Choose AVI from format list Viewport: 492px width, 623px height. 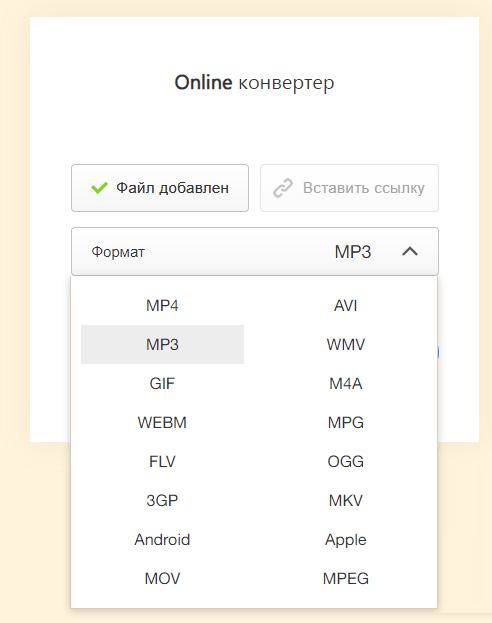(x=346, y=306)
